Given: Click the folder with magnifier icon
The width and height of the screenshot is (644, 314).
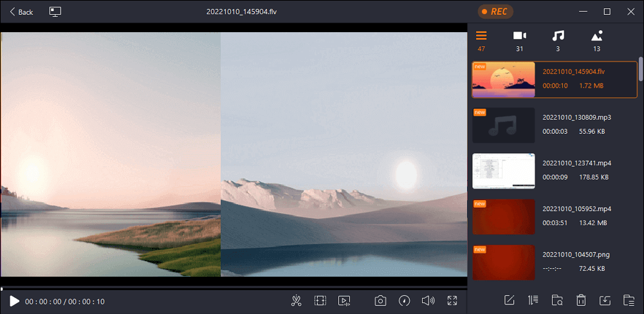Looking at the screenshot, I should tap(557, 300).
